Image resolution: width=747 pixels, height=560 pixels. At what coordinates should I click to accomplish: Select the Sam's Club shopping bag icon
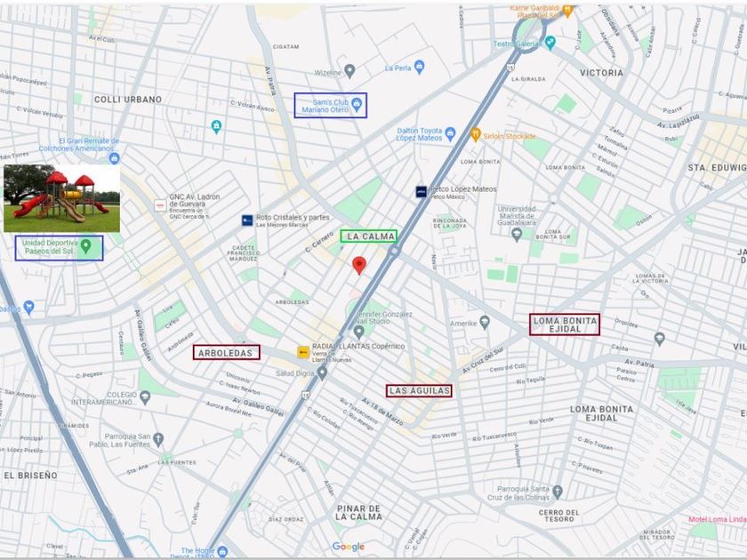pyautogui.click(x=357, y=103)
